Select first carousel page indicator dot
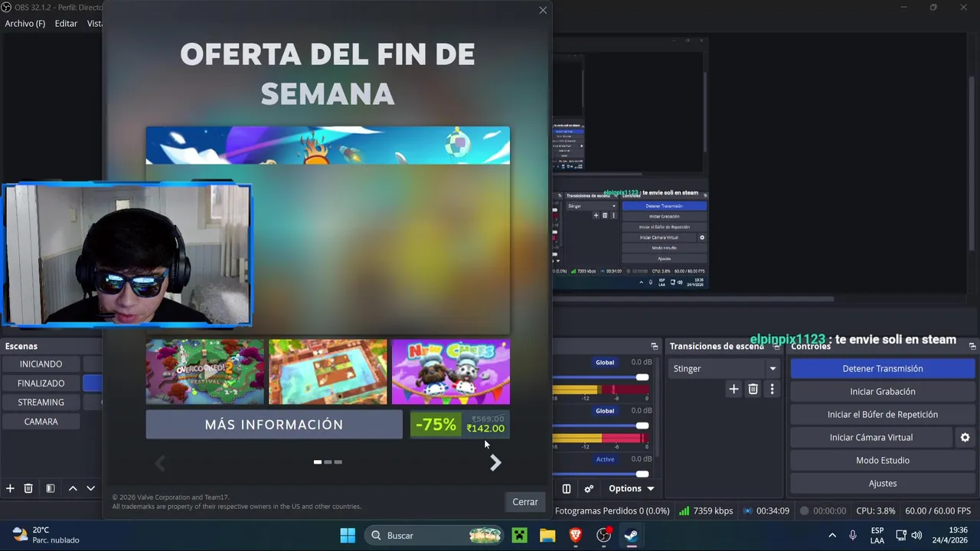980x551 pixels. [318, 462]
